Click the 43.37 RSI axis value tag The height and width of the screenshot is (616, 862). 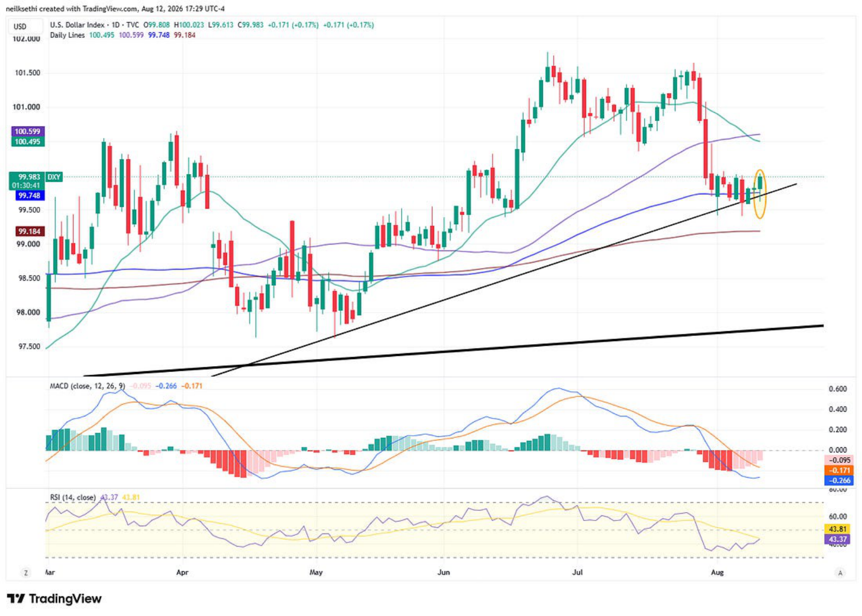[838, 539]
